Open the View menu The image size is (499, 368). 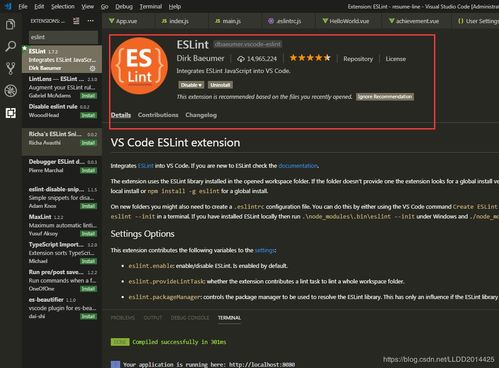[88, 6]
